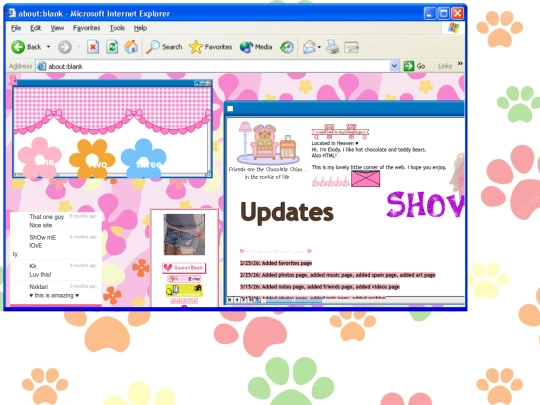540x405 pixels.
Task: Click the Windows flag logo in menu bar
Action: point(454,28)
